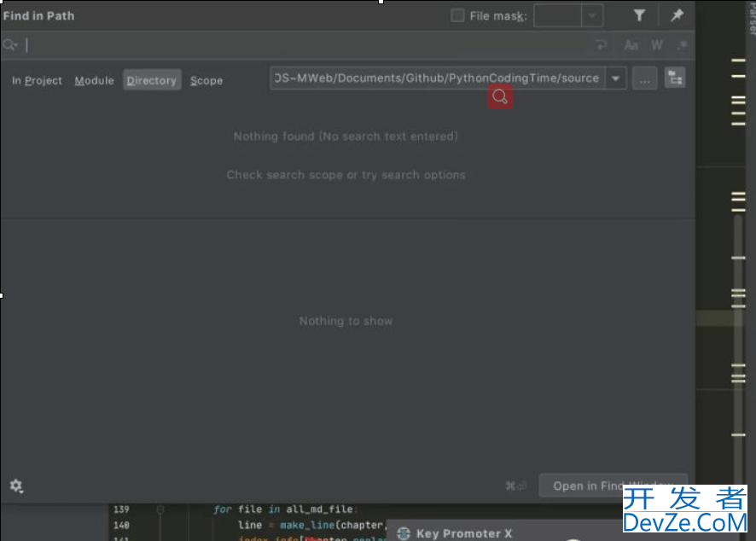Screen dimensions: 756x541
Task: Pin the Find in Path window
Action: coord(677,15)
